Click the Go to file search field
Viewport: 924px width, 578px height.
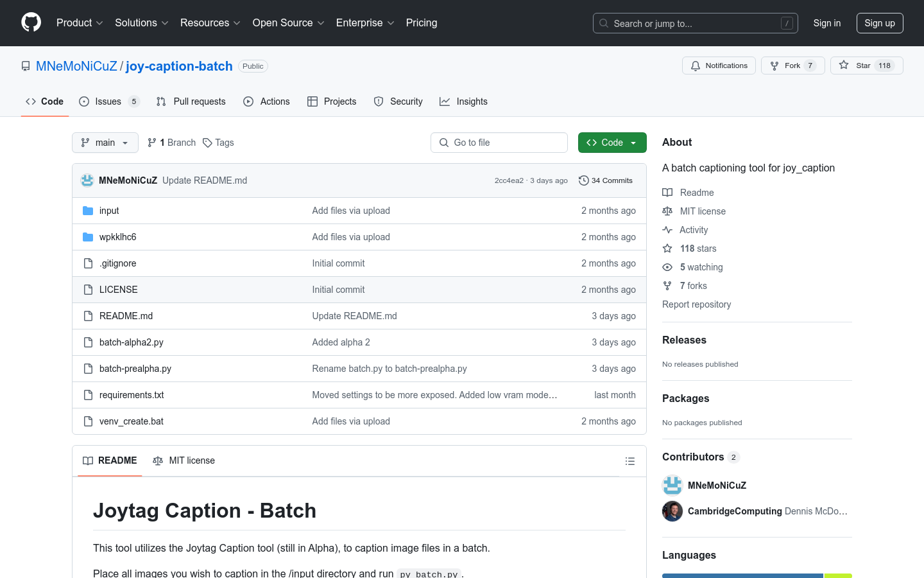[x=499, y=143]
